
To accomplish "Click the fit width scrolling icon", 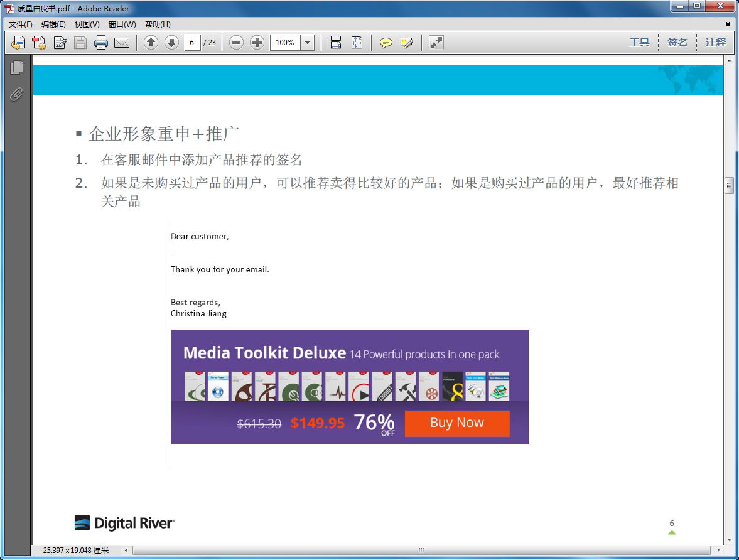I will [x=335, y=43].
